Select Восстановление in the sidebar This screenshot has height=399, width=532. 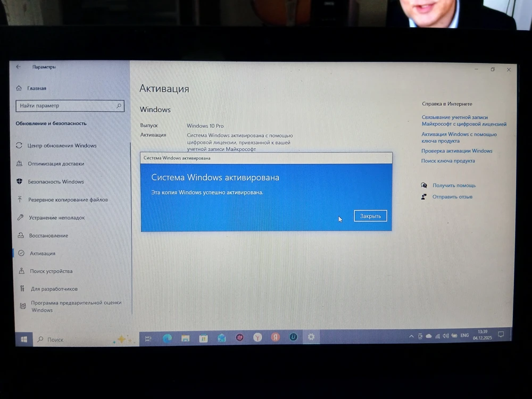(48, 236)
